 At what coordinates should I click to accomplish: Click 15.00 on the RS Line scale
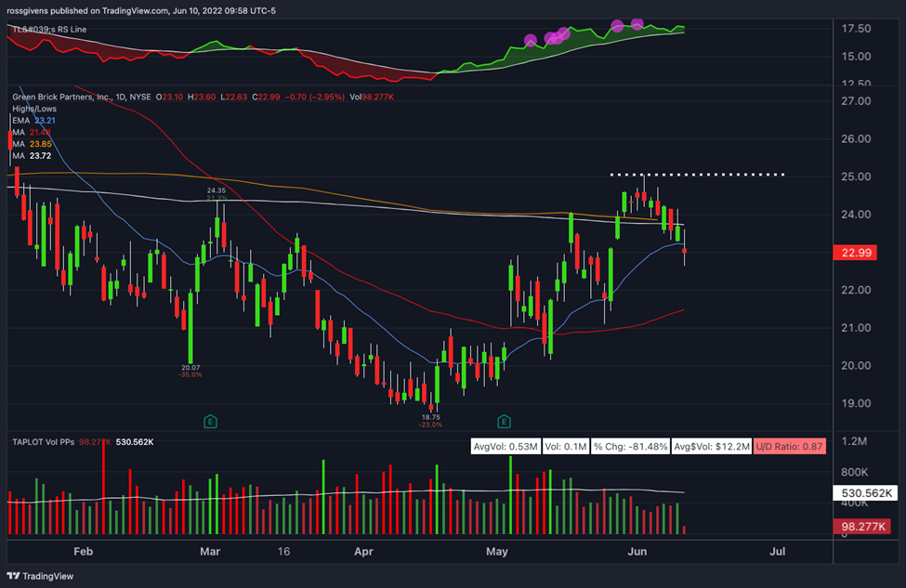point(857,56)
